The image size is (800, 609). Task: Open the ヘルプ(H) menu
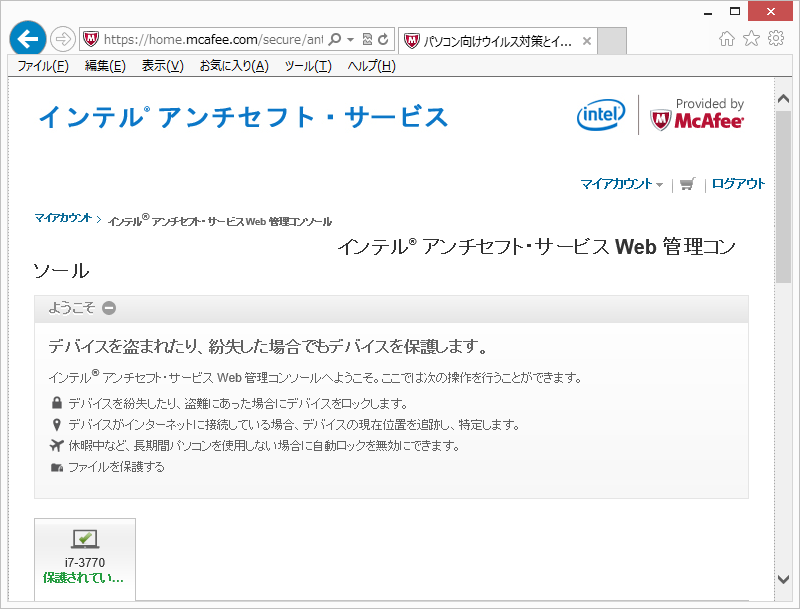coord(371,66)
